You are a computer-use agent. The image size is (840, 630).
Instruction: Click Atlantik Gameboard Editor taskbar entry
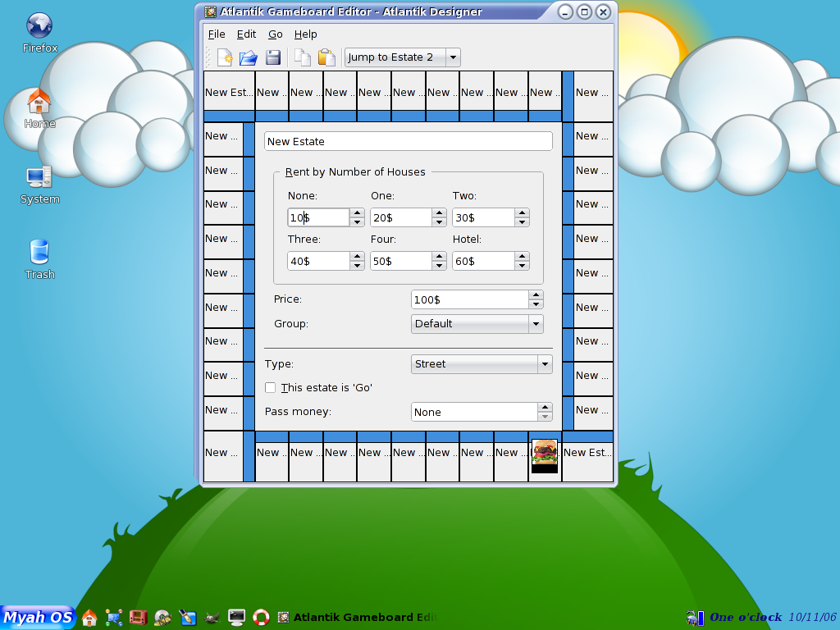click(357, 617)
